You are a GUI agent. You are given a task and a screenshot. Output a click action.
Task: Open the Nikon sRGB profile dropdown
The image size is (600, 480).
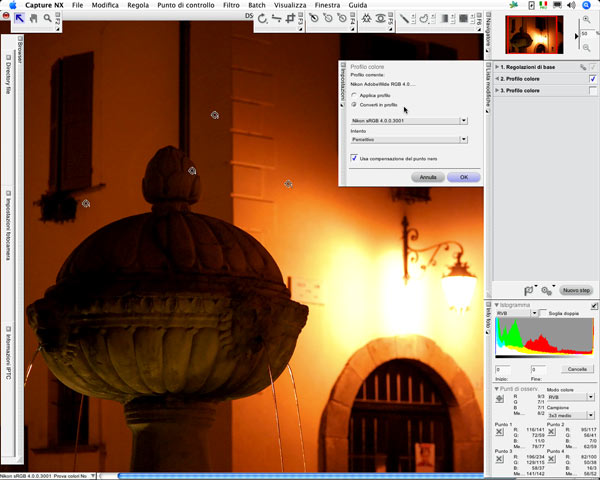coord(409,121)
